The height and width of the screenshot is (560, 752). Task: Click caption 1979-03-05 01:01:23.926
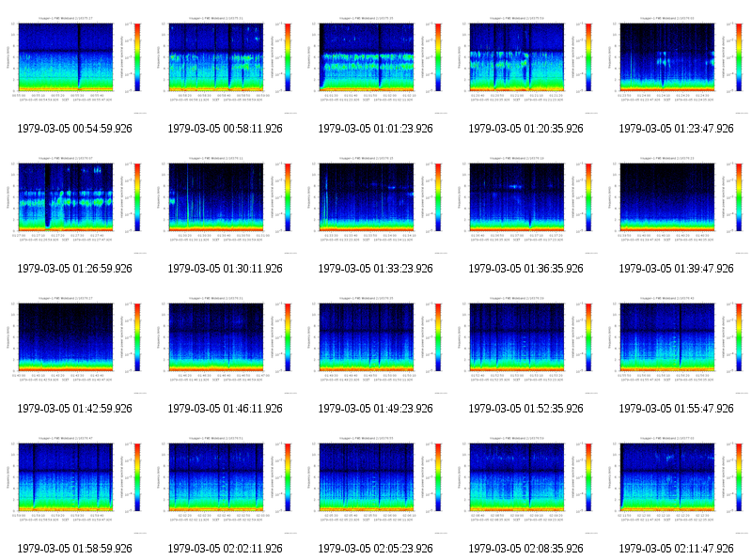[375, 129]
